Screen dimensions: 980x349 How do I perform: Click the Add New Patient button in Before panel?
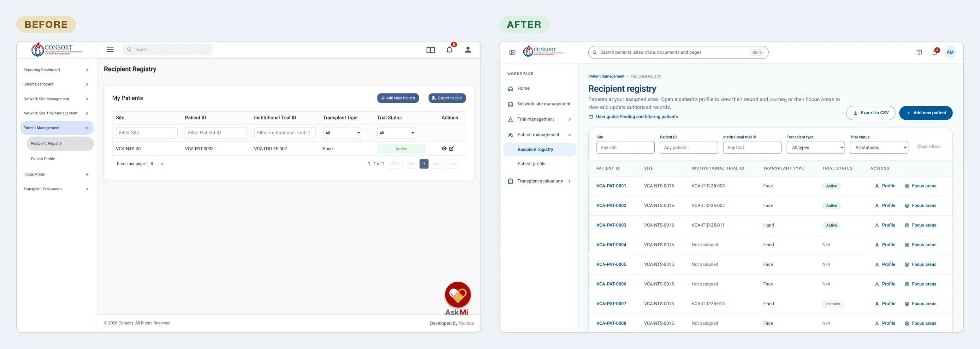(x=398, y=98)
